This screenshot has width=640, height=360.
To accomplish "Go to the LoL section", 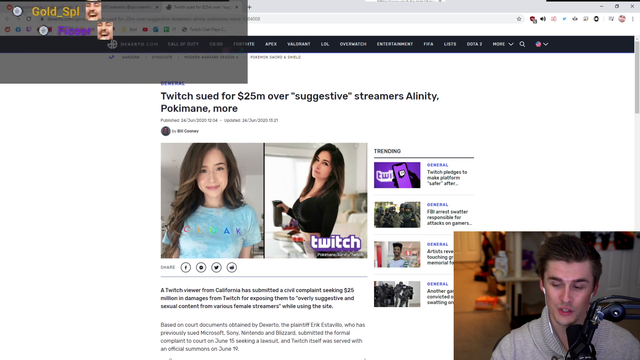I will [x=325, y=44].
